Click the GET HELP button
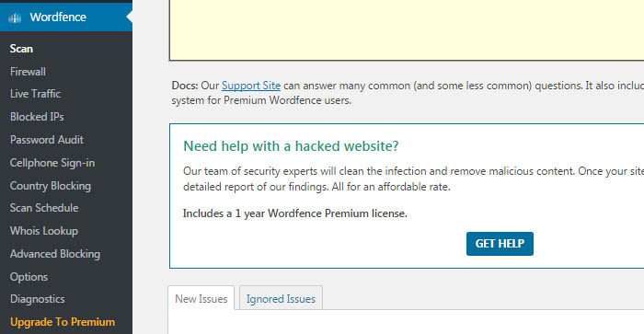The image size is (644, 334). coord(500,244)
